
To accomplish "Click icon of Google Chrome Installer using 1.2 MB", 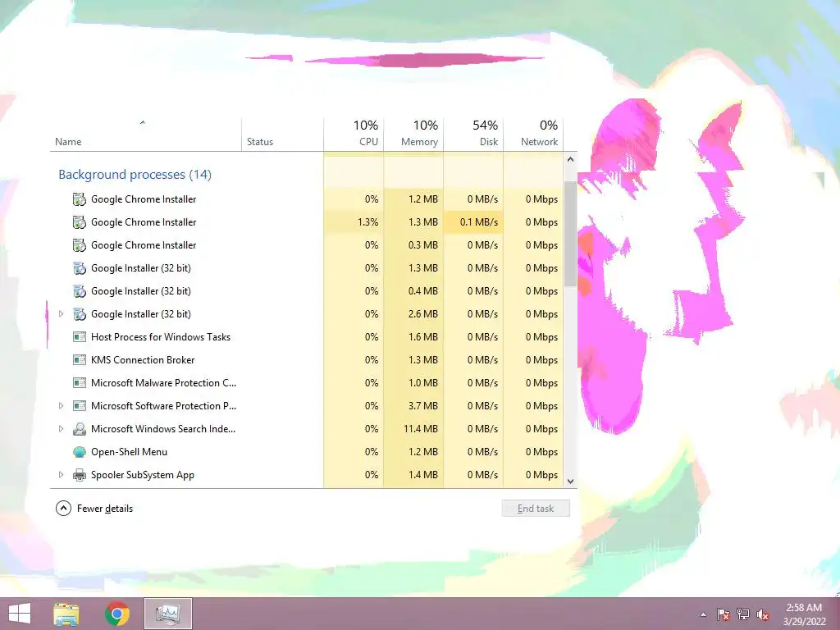I will 80,199.
